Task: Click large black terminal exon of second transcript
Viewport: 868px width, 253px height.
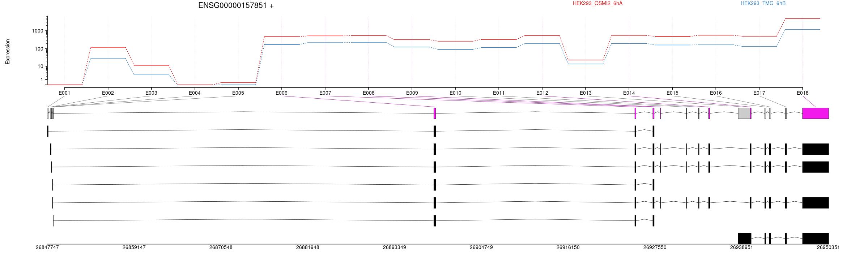Action: point(816,149)
